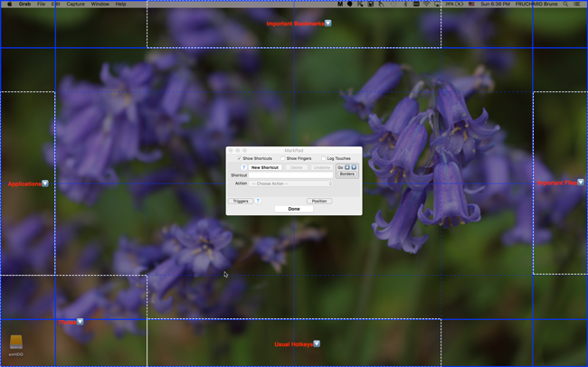Uncheck the Show Shortcuts checkbox
This screenshot has height=367, width=588.
(239, 158)
